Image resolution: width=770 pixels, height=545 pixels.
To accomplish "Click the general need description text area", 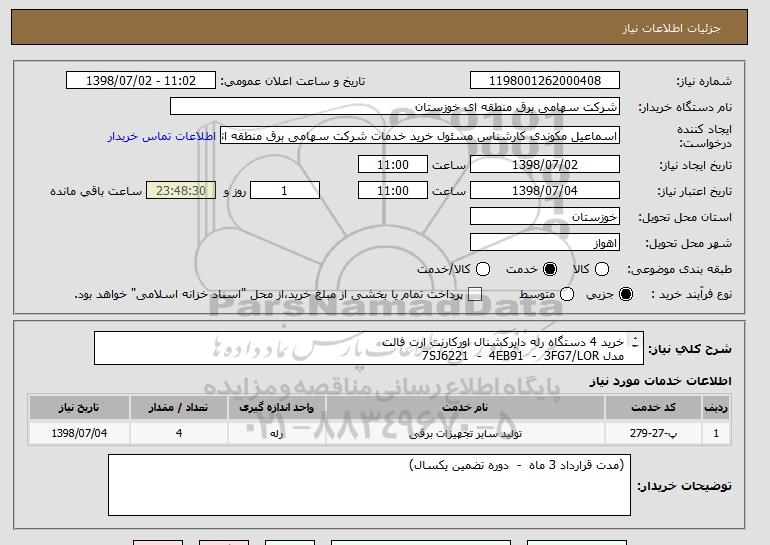I will 368,349.
